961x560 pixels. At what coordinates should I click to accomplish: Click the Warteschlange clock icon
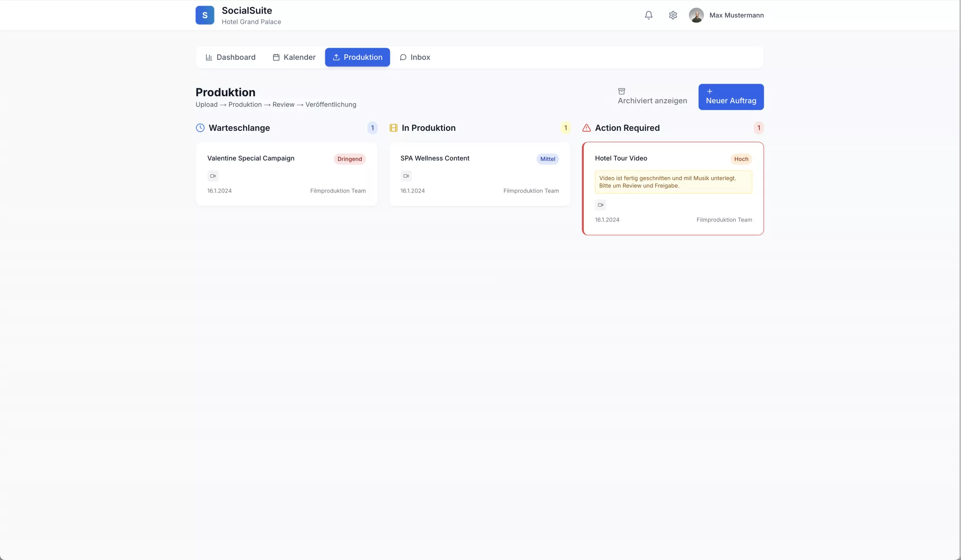pos(200,128)
